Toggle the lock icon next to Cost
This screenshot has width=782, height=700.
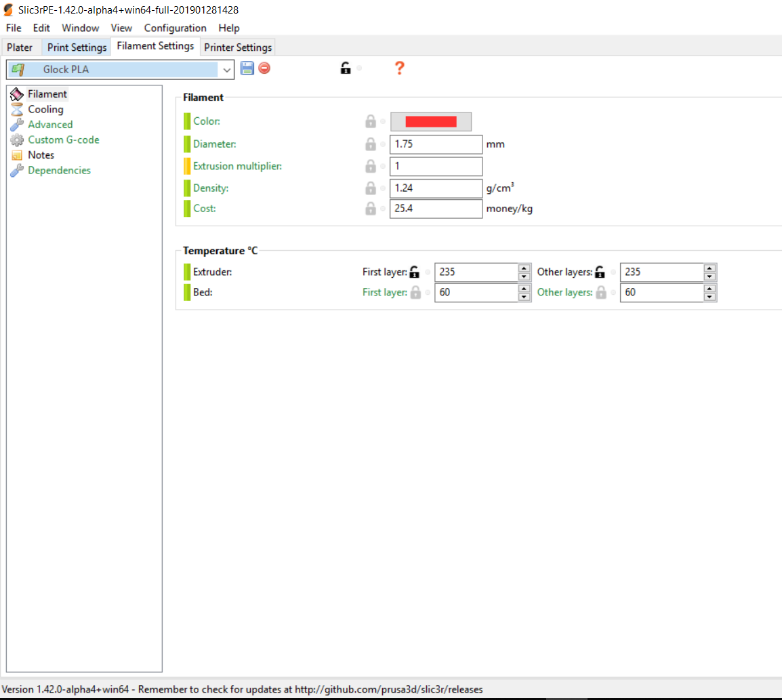(x=371, y=209)
